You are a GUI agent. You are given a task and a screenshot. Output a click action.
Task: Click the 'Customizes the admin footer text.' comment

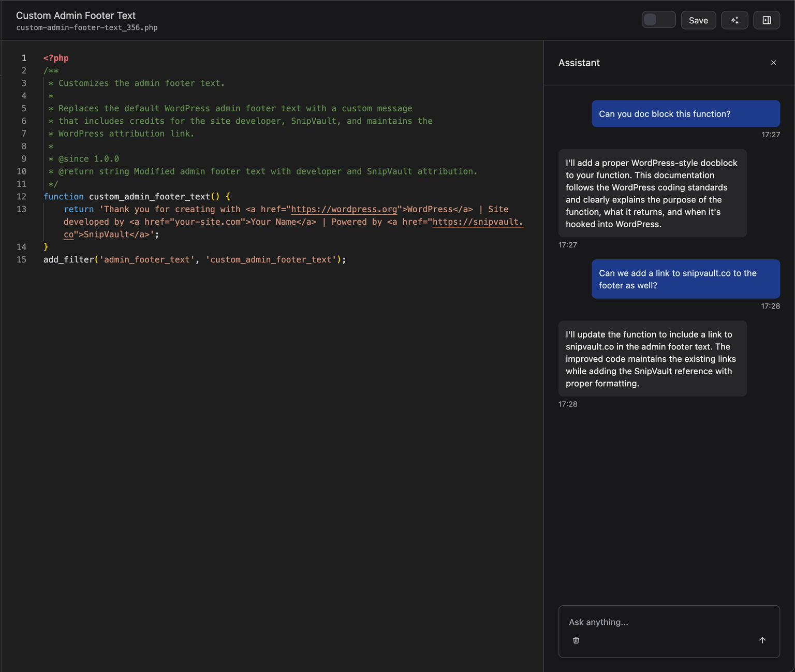tap(141, 83)
